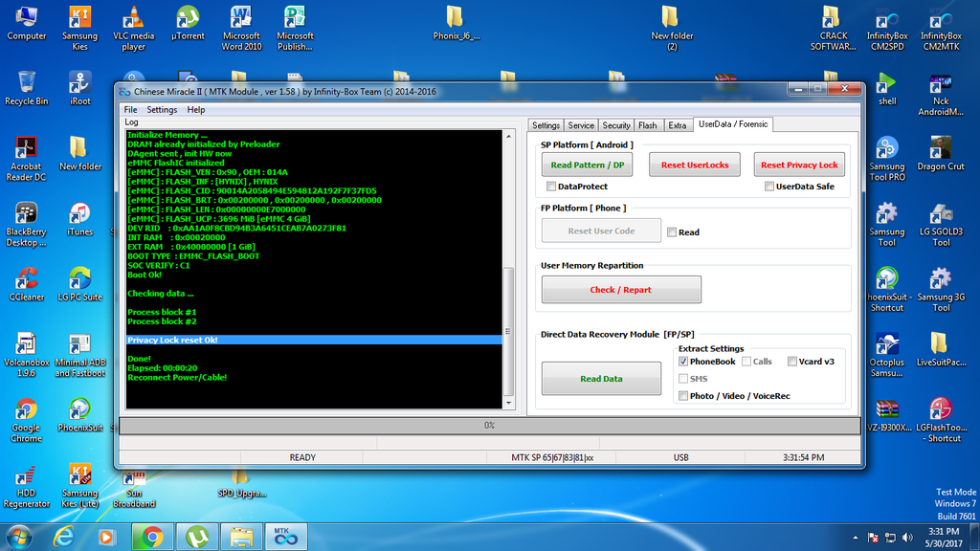
Task: Open the Settings menu in menu bar
Action: (162, 110)
